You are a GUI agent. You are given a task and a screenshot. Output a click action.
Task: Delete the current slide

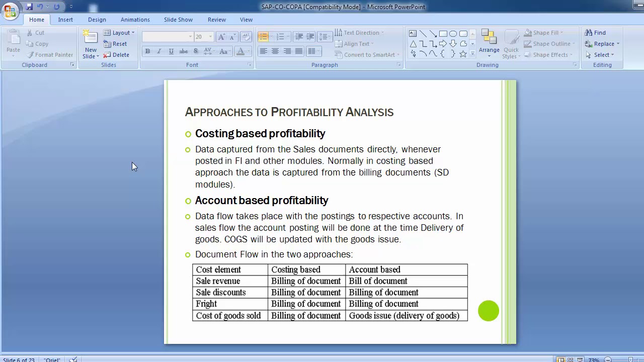tap(116, 55)
